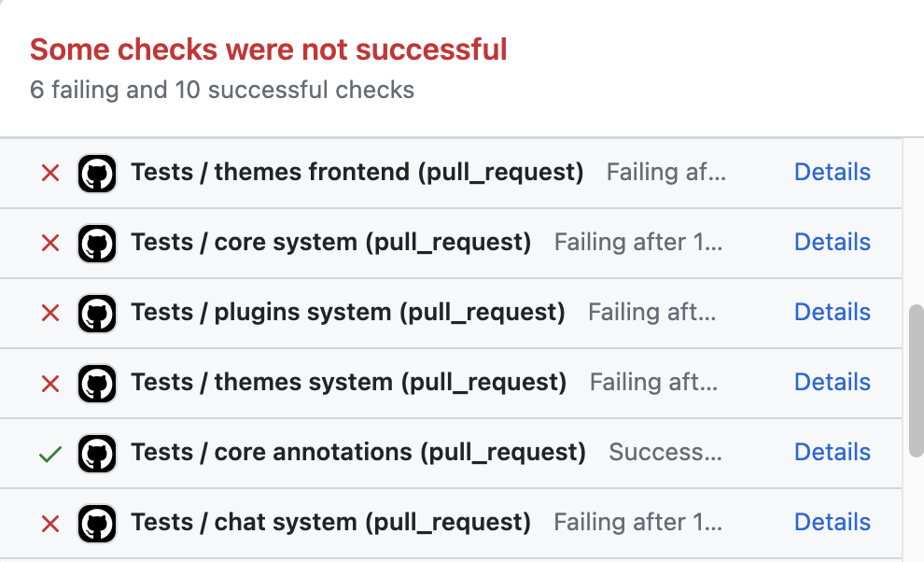View Details of core annotations check

point(833,453)
